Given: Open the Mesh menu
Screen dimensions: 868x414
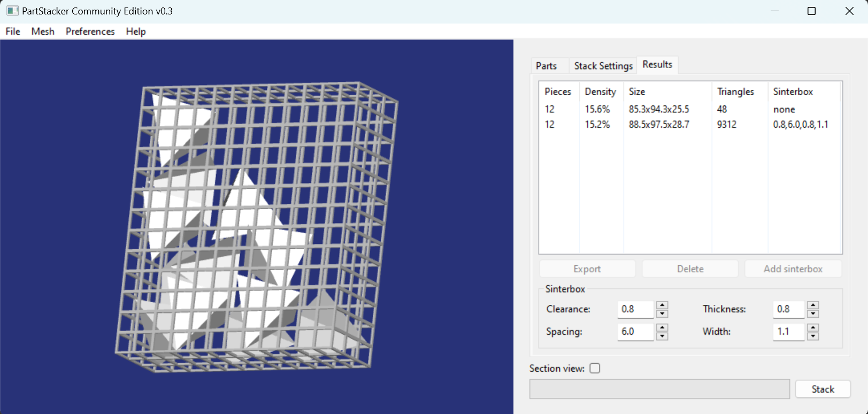Looking at the screenshot, I should click(43, 32).
